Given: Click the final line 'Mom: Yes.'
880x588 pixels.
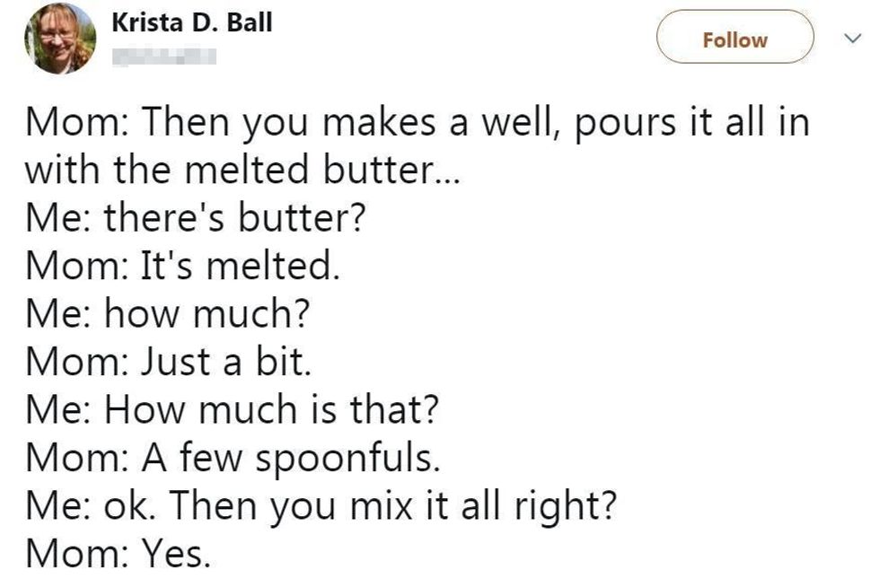Looking at the screenshot, I should (x=119, y=555).
